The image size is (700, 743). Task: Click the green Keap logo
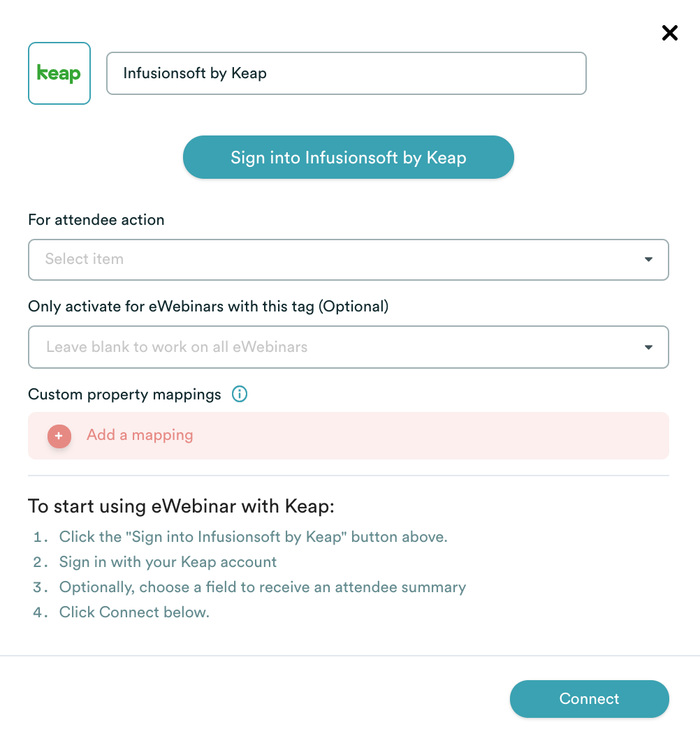tap(59, 73)
